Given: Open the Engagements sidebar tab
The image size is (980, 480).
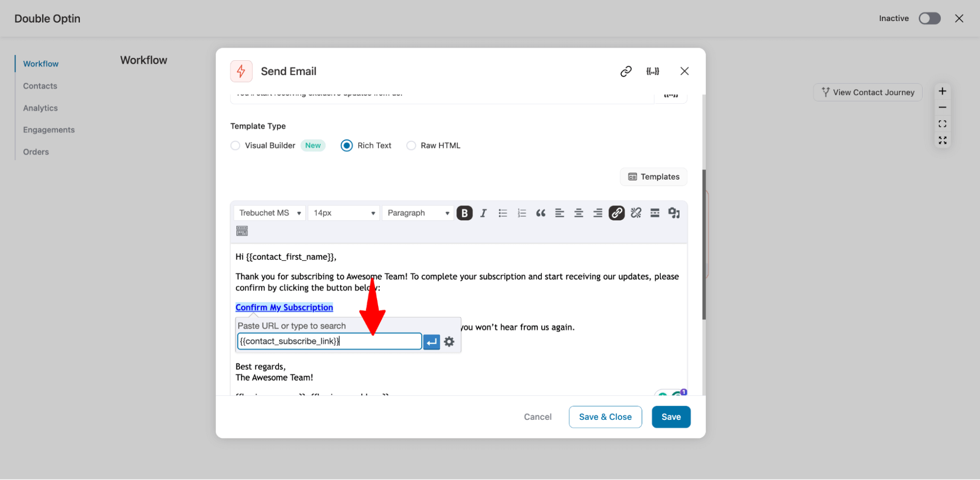Looking at the screenshot, I should (49, 130).
